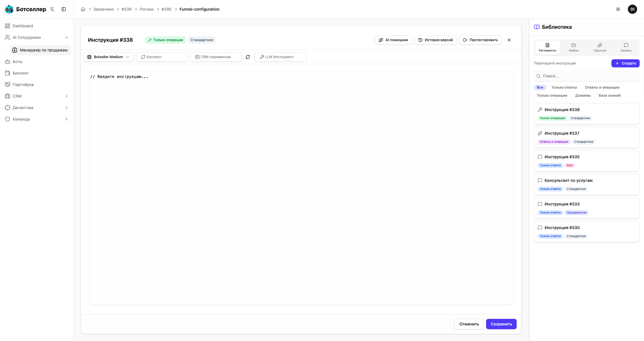Toggle the sidebar collapse icon

point(64,9)
